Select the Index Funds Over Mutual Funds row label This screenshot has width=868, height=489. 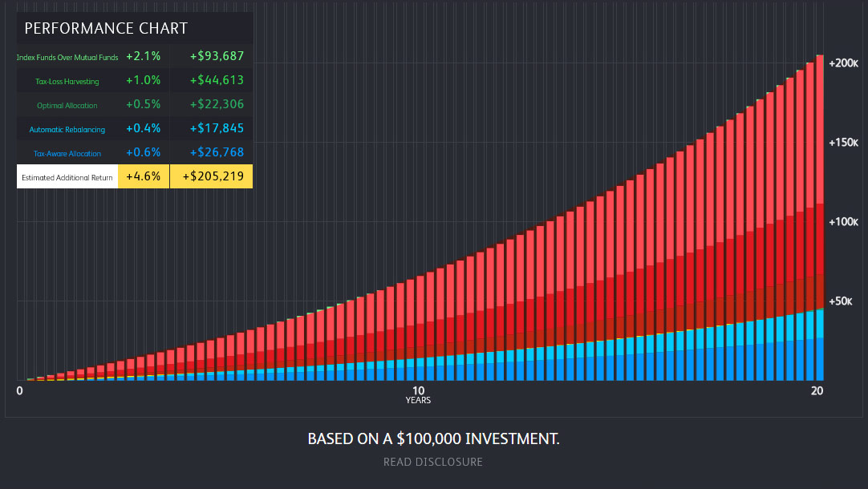click(x=67, y=57)
